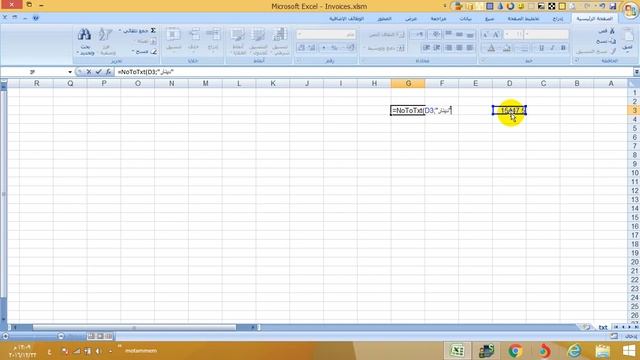Open Google Chrome from the taskbar

coord(516,351)
